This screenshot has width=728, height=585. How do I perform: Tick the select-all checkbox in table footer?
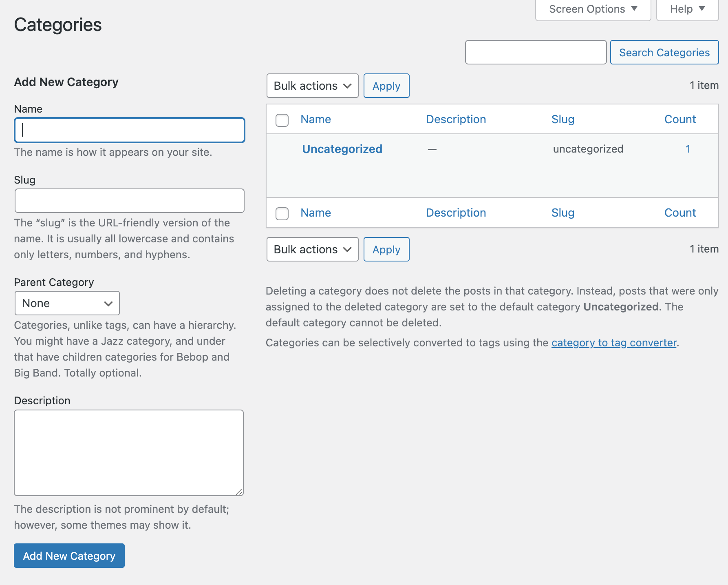click(282, 213)
